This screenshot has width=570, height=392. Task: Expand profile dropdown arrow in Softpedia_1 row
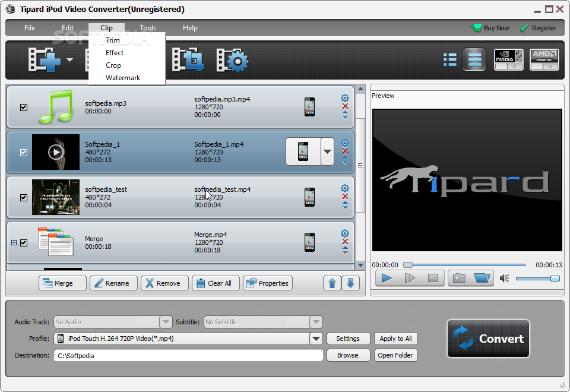coord(327,151)
